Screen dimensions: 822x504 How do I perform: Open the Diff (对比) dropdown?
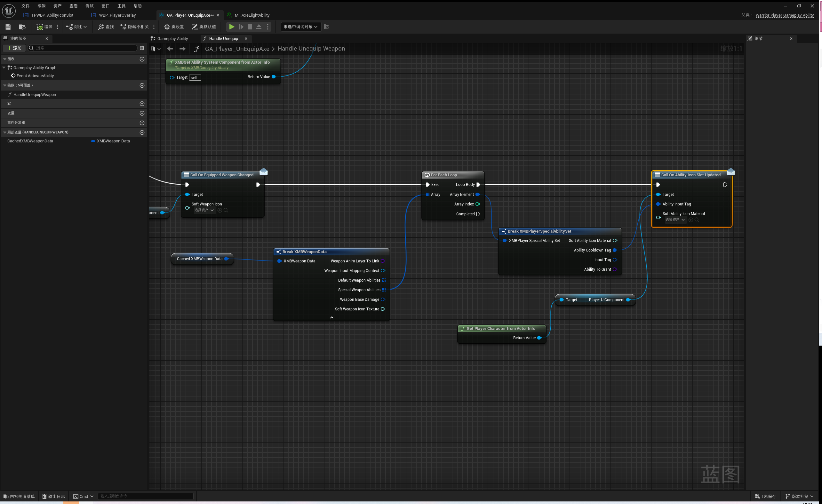(x=76, y=27)
